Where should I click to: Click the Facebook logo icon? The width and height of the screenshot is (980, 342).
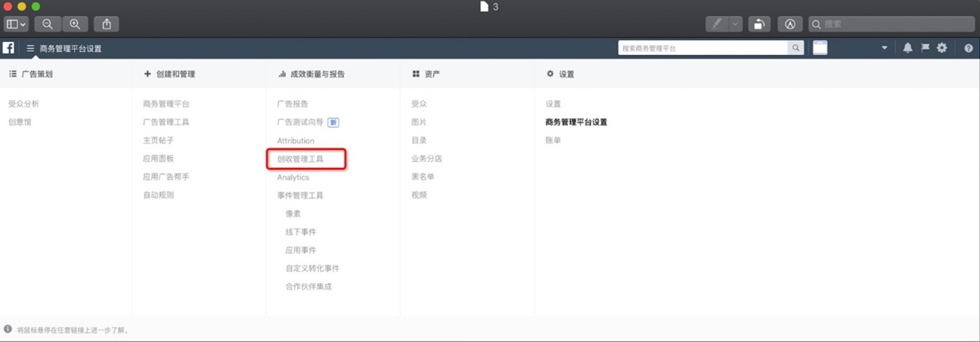pos(8,48)
